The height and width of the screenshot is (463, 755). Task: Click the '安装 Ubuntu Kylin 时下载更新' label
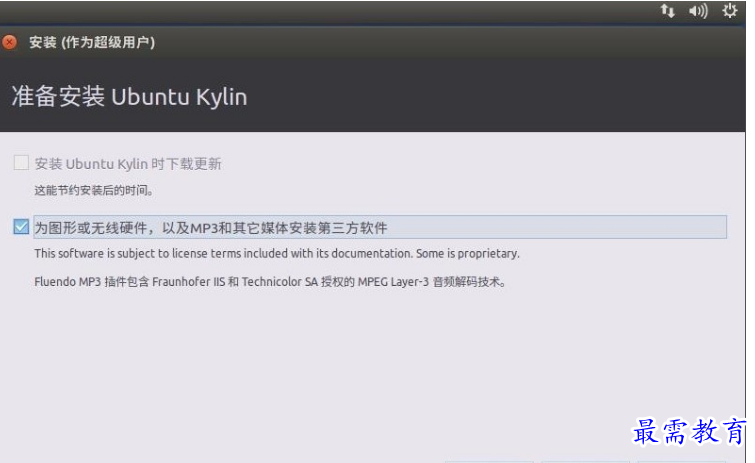128,164
